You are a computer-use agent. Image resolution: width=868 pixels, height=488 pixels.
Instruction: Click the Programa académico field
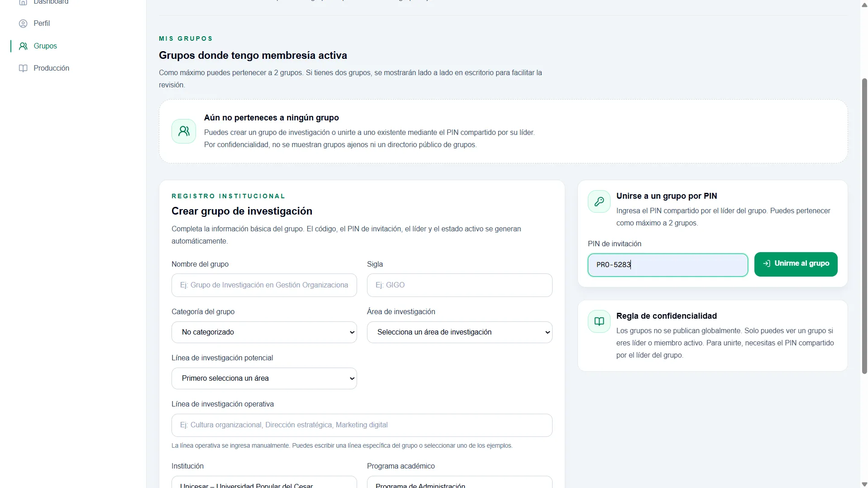[460, 482]
